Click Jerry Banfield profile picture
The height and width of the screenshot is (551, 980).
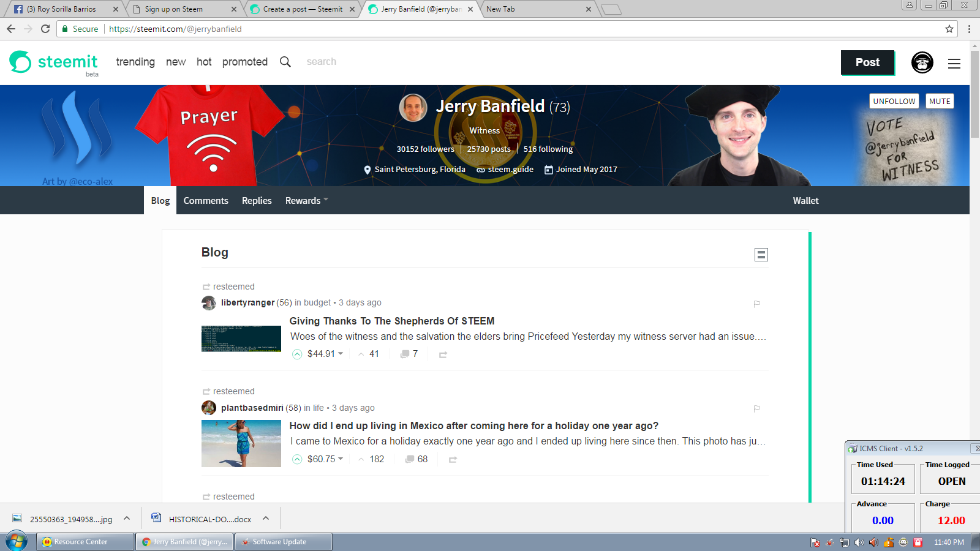click(413, 108)
